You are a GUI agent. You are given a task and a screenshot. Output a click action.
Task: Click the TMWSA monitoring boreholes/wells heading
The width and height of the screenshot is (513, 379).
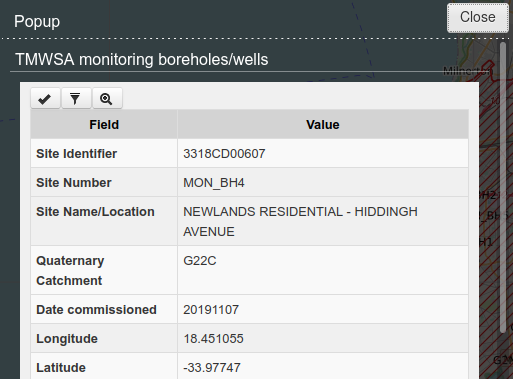coord(142,60)
